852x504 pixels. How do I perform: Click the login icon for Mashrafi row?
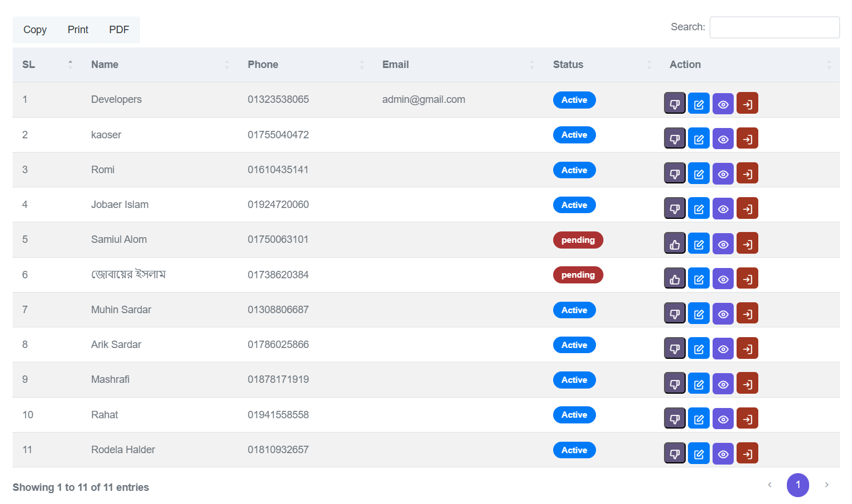pos(747,383)
